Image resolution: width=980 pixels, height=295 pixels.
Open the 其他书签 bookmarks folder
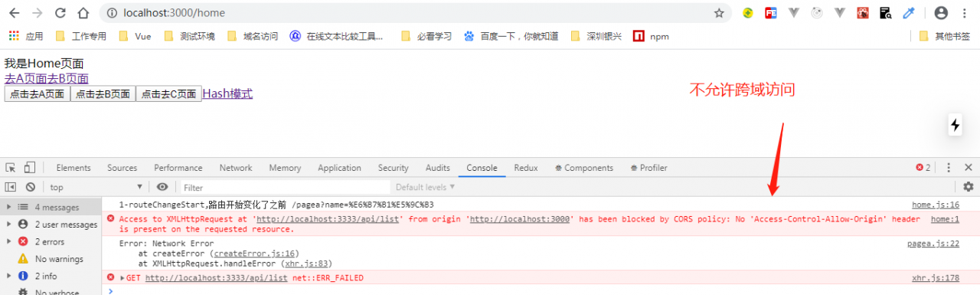coord(944,36)
